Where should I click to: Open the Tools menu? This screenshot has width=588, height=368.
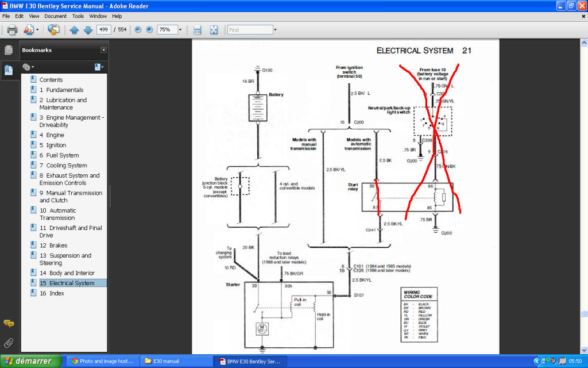(78, 16)
